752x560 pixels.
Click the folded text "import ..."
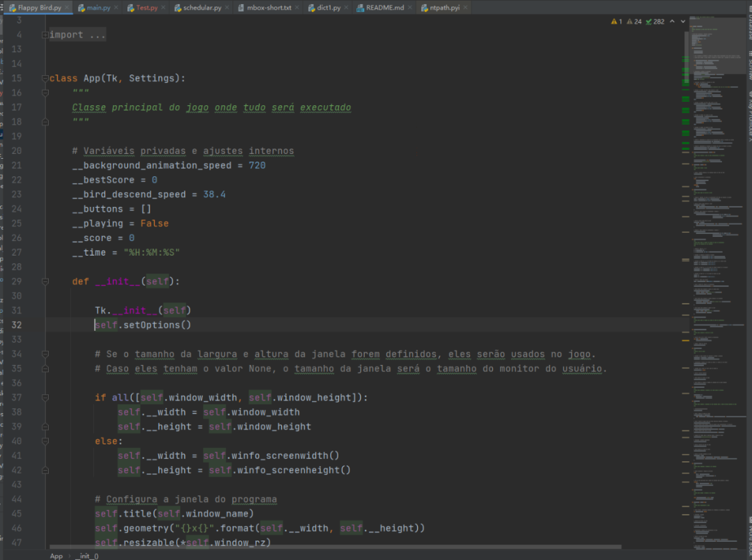[x=77, y=35]
